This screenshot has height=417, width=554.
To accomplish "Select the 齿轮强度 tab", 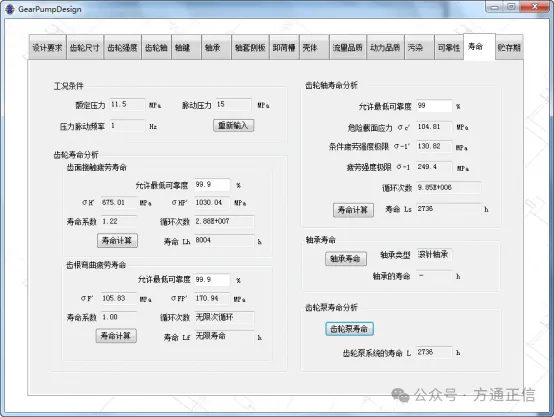I will pos(122,47).
